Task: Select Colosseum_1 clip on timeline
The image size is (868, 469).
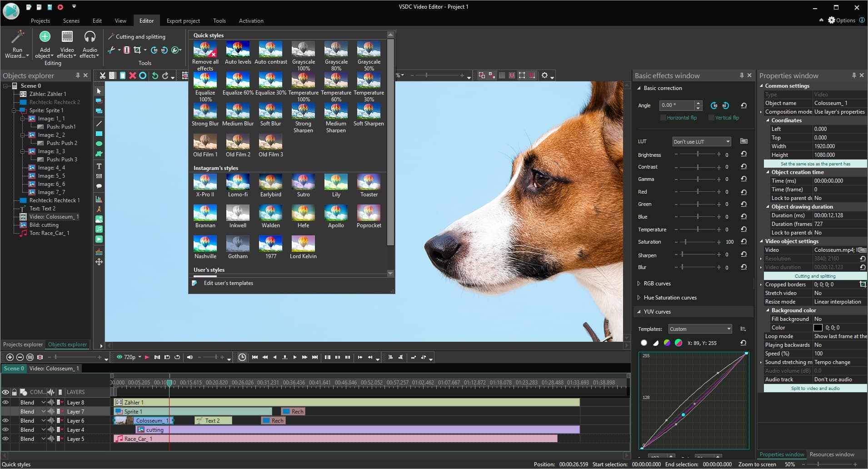Action: point(144,420)
